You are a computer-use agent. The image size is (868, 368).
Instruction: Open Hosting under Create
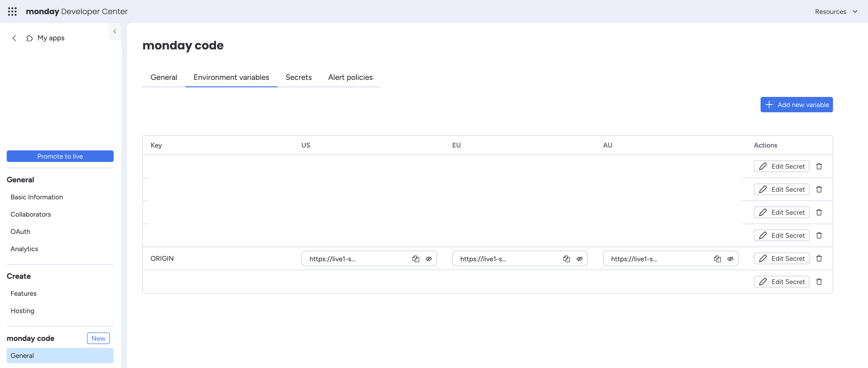point(22,311)
